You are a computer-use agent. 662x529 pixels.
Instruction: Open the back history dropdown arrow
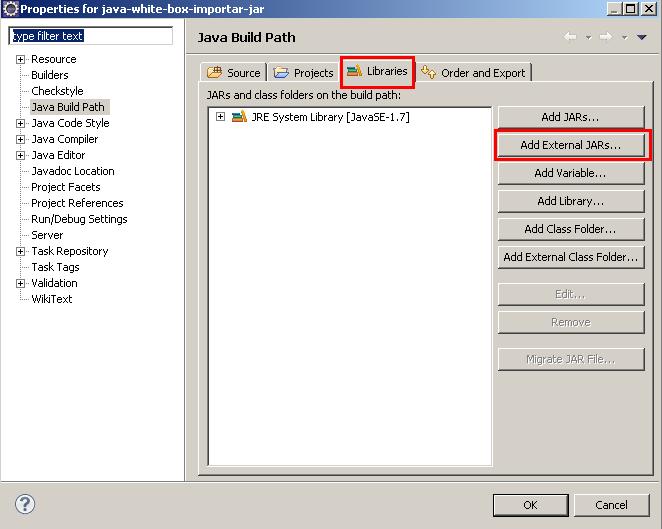pyautogui.click(x=589, y=38)
